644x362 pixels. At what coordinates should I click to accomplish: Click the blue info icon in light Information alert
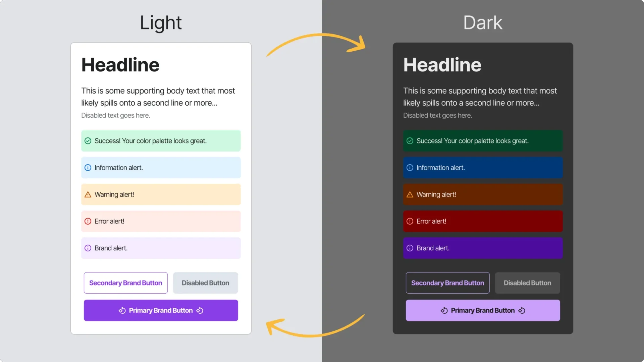pyautogui.click(x=88, y=168)
